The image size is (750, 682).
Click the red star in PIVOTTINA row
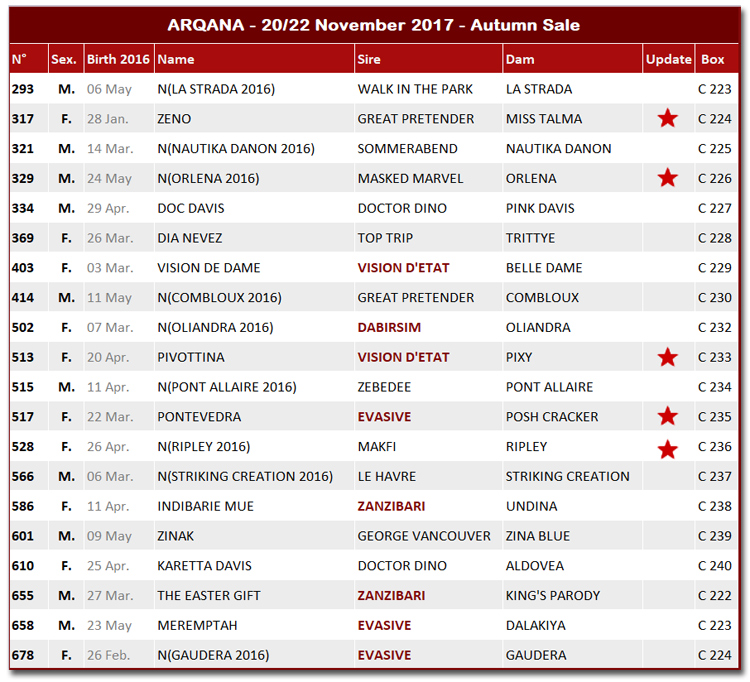667,357
